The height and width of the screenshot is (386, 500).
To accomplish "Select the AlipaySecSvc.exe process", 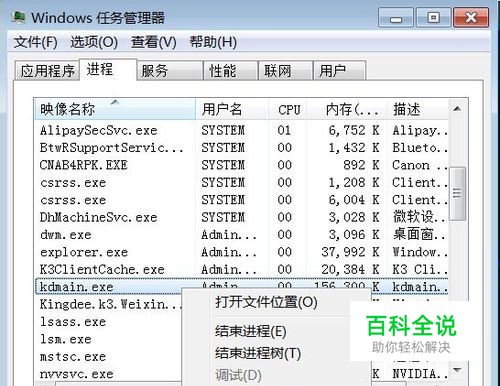I will pyautogui.click(x=242, y=130).
